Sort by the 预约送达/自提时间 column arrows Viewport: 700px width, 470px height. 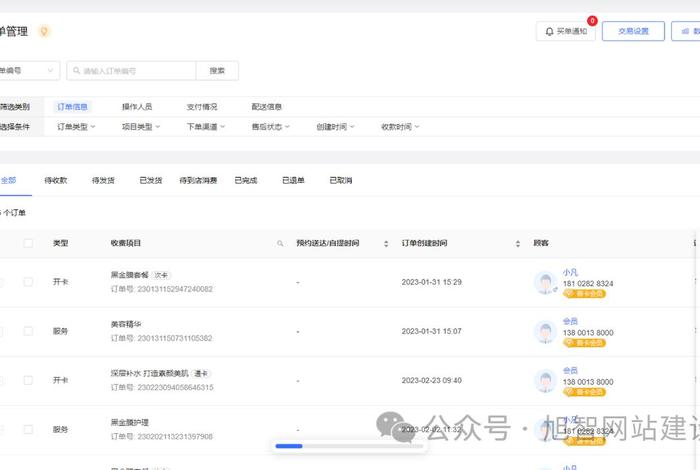(x=386, y=243)
